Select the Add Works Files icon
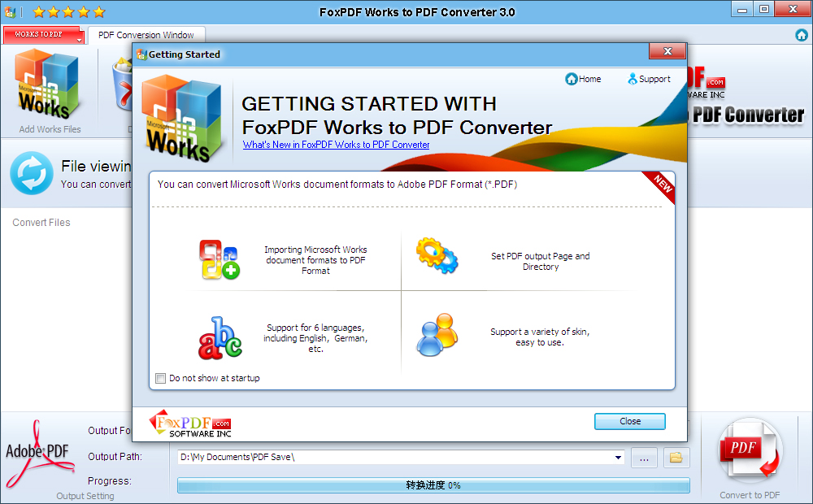This screenshot has height=504, width=813. coord(46,85)
